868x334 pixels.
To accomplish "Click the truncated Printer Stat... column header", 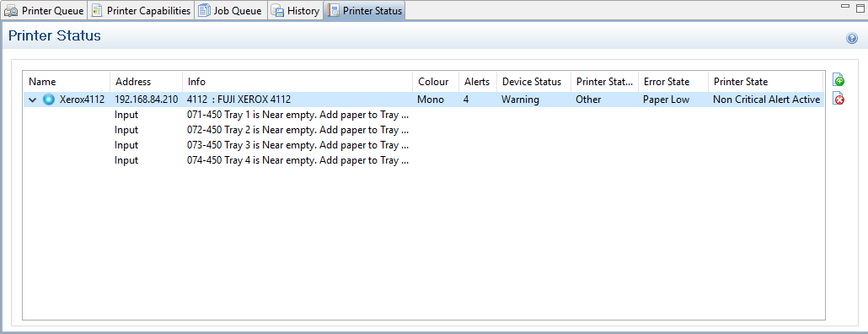I will click(x=604, y=82).
